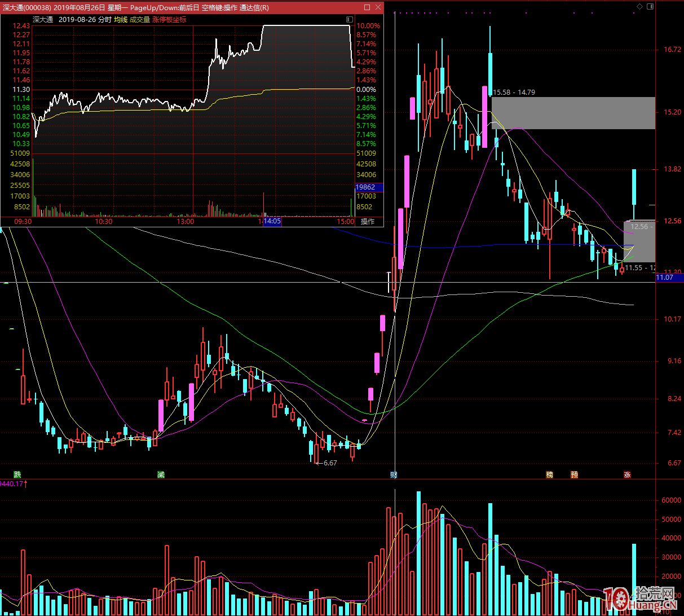Click the 14:05 time marker on intraday axis
This screenshot has height=616, width=684.
(272, 222)
